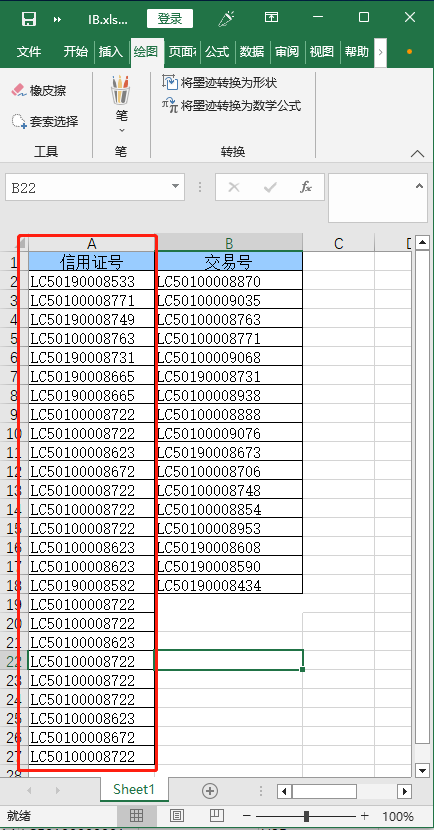Add a new sheet with plus icon
Viewport: 434px width, 830px height.
pyautogui.click(x=210, y=791)
